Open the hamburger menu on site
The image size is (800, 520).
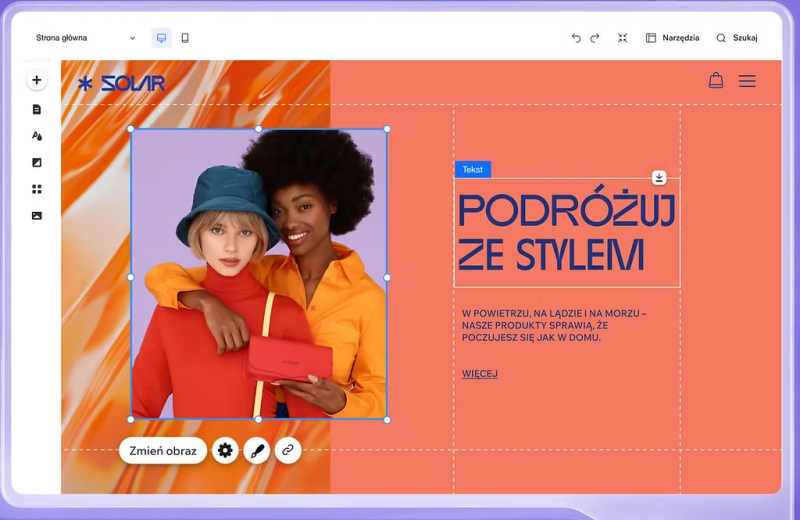747,81
